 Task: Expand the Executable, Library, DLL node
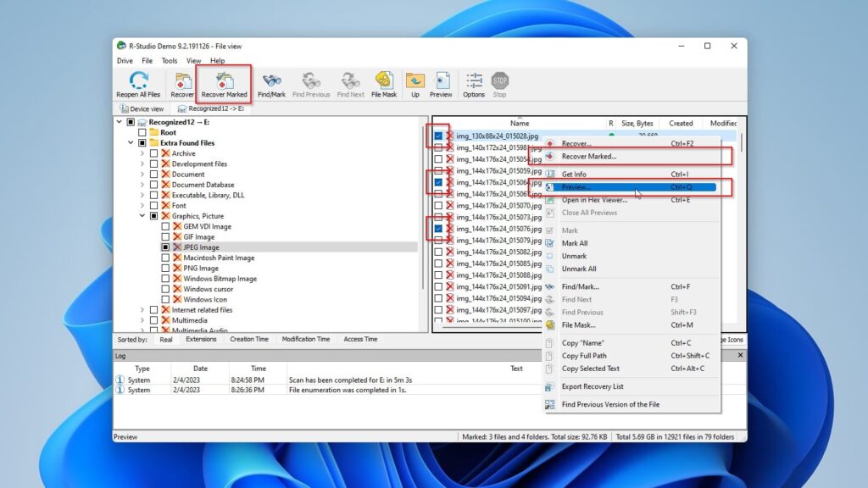(x=142, y=195)
